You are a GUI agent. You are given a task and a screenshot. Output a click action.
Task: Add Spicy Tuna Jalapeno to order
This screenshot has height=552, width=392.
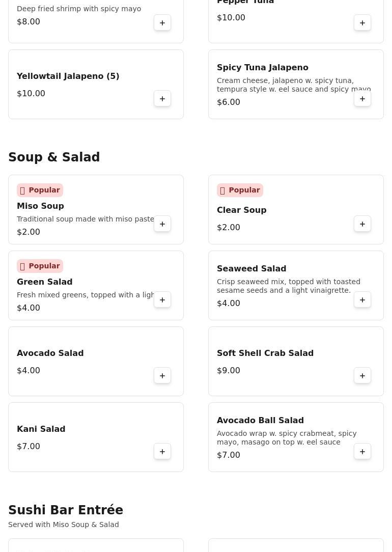click(362, 99)
